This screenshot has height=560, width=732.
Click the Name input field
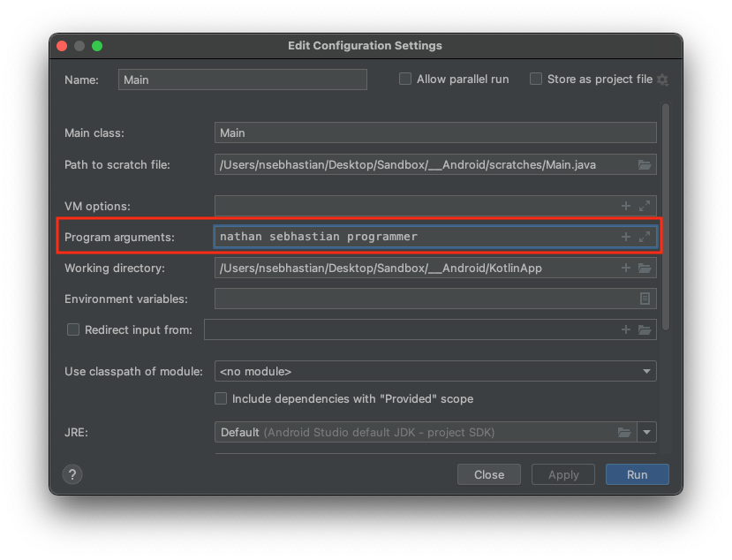(242, 79)
